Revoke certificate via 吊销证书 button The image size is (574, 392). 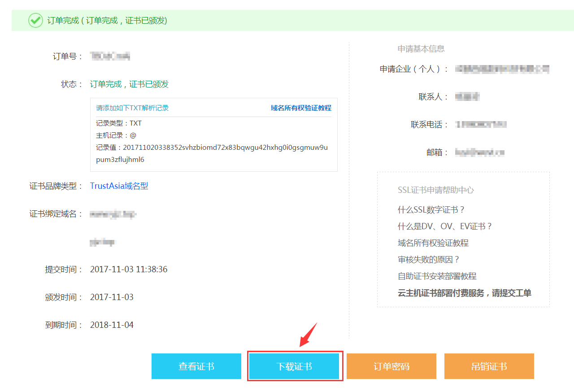pyautogui.click(x=489, y=366)
